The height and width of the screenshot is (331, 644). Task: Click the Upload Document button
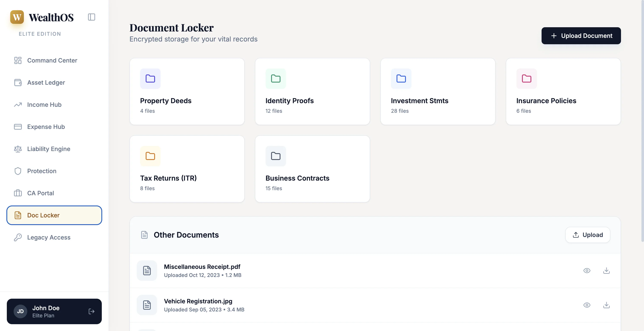click(581, 36)
